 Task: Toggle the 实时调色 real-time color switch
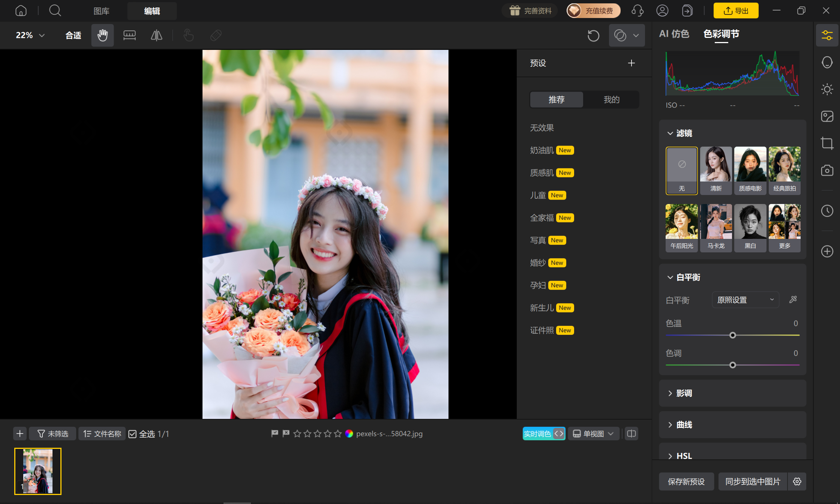[x=544, y=434]
